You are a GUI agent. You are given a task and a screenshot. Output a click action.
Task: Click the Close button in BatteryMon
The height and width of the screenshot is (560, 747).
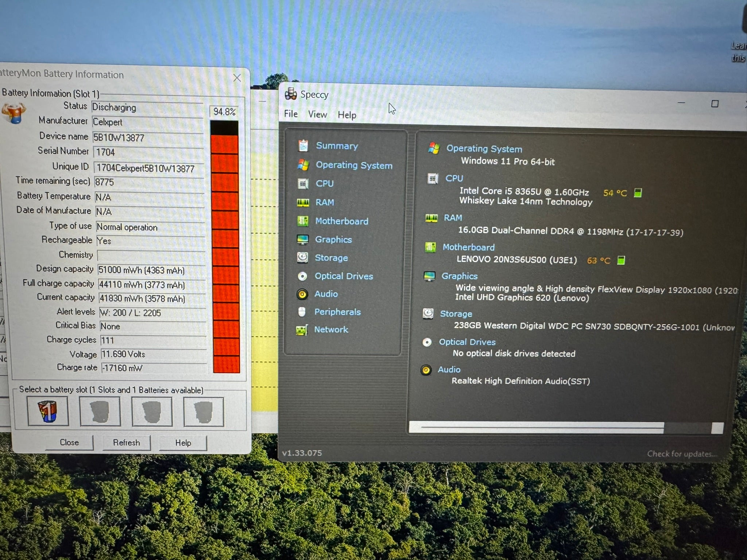click(x=69, y=443)
